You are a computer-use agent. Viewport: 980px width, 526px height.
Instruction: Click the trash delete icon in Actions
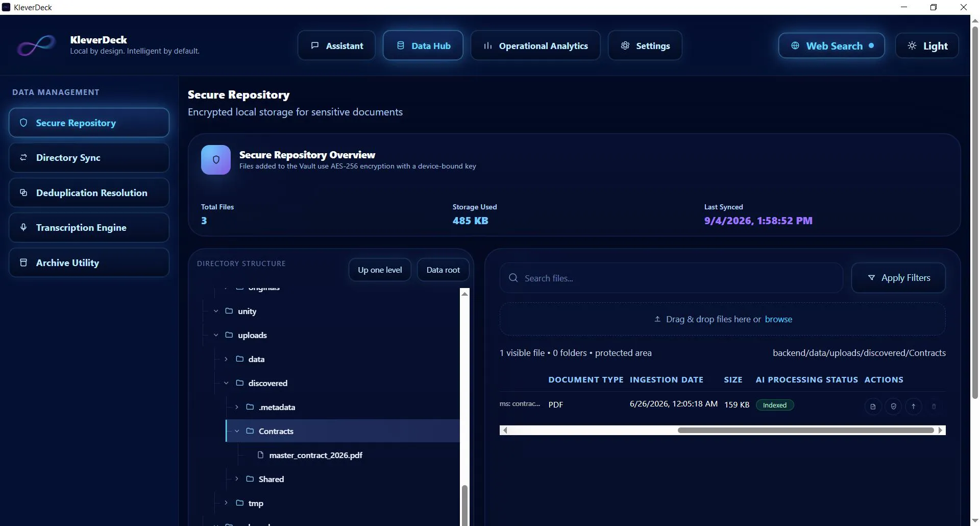click(x=934, y=407)
